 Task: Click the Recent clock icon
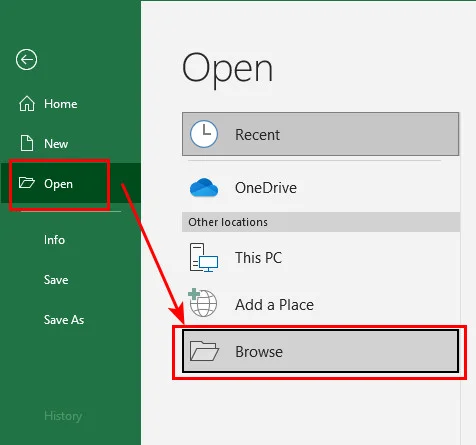pyautogui.click(x=204, y=134)
